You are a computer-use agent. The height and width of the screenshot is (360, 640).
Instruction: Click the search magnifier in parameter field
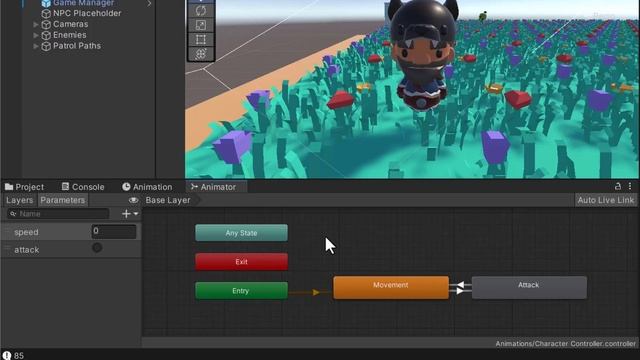(x=13, y=213)
